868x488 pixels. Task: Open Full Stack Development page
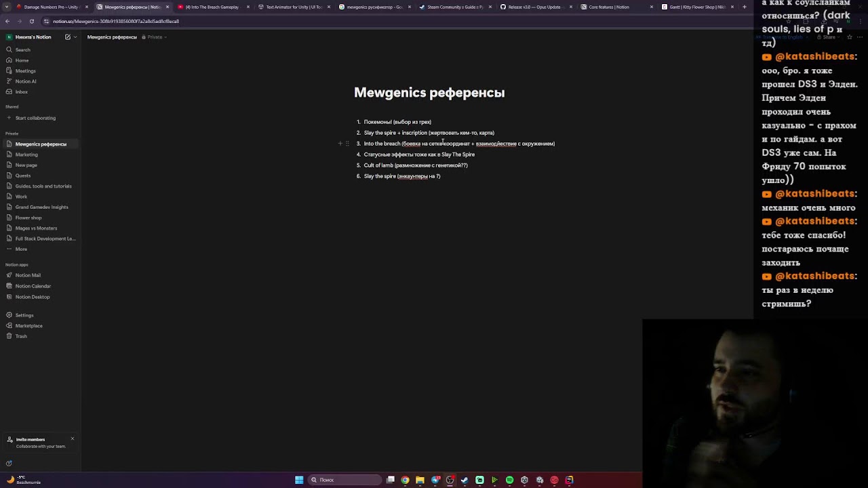(x=41, y=239)
